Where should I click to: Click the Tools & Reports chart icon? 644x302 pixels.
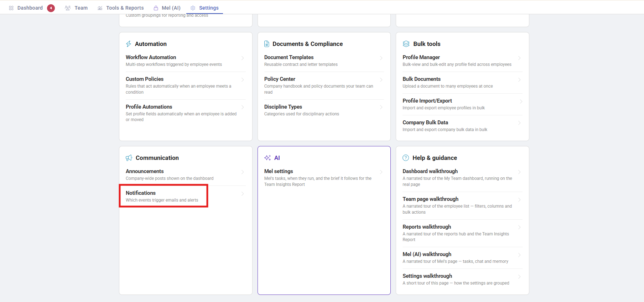click(x=100, y=8)
